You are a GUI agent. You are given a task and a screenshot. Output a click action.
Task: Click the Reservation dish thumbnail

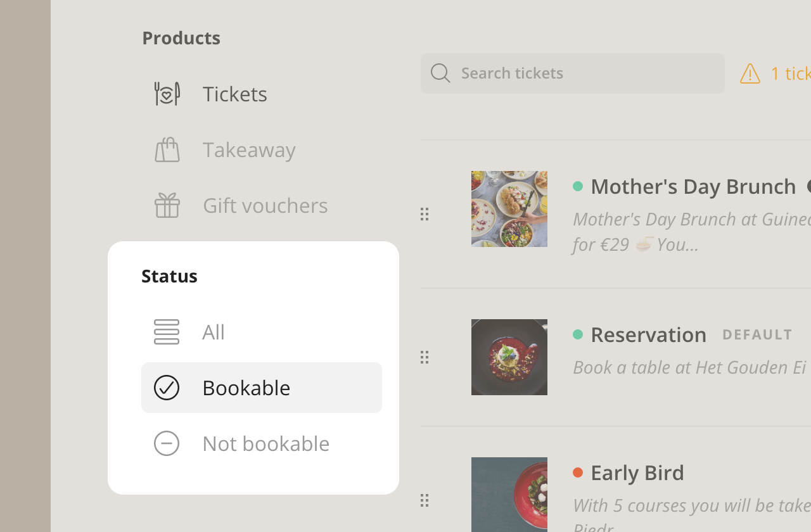pos(509,357)
